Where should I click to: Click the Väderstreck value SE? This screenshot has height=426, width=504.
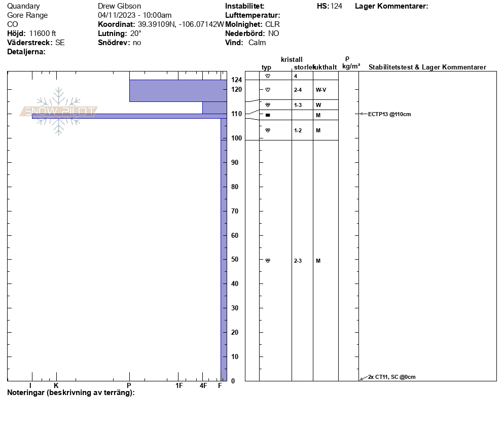coord(60,43)
